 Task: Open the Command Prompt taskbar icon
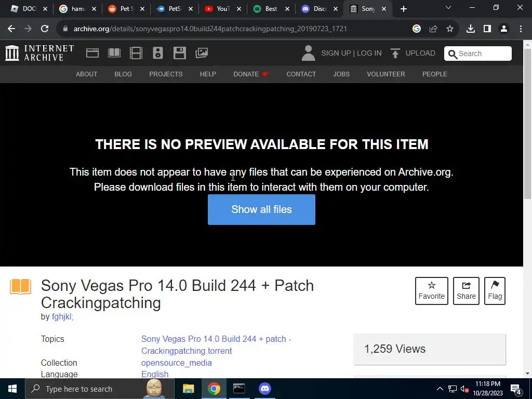239,389
